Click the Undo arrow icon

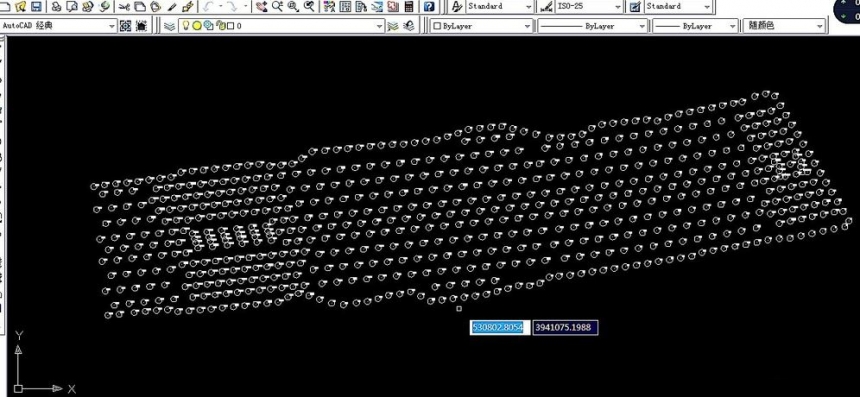click(207, 7)
